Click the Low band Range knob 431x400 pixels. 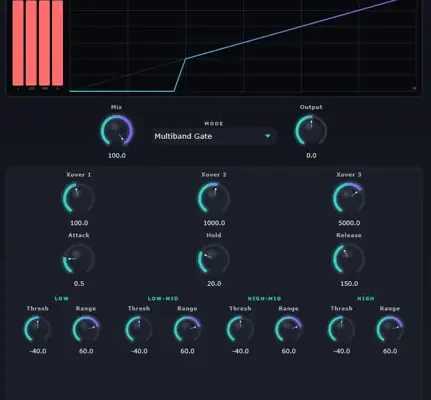pyautogui.click(x=86, y=329)
